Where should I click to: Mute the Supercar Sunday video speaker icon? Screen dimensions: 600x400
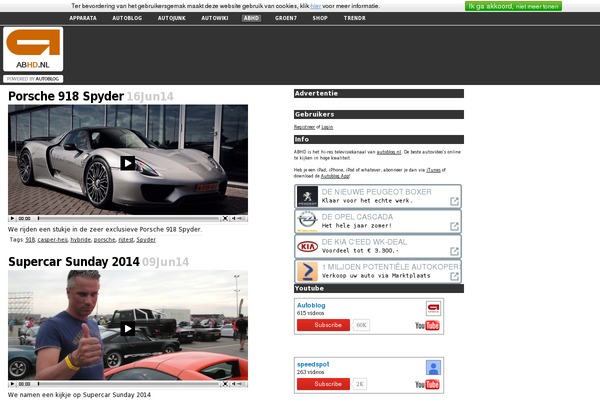(x=233, y=384)
